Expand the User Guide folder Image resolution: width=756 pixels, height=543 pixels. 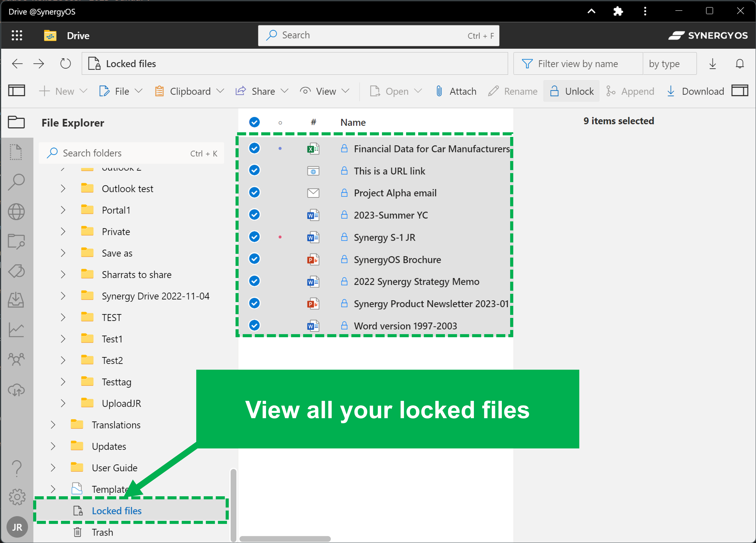tap(53, 468)
